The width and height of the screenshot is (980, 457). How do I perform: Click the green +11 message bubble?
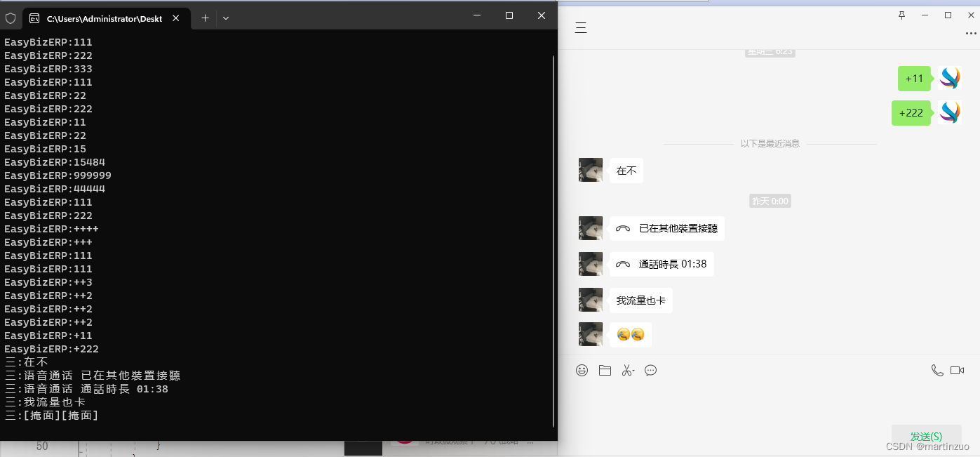pyautogui.click(x=915, y=79)
